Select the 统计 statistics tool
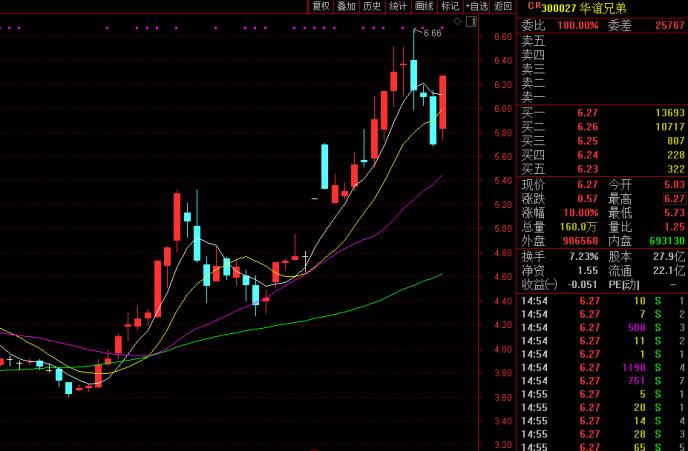Screen dimensions: 688x451 [x=398, y=6]
